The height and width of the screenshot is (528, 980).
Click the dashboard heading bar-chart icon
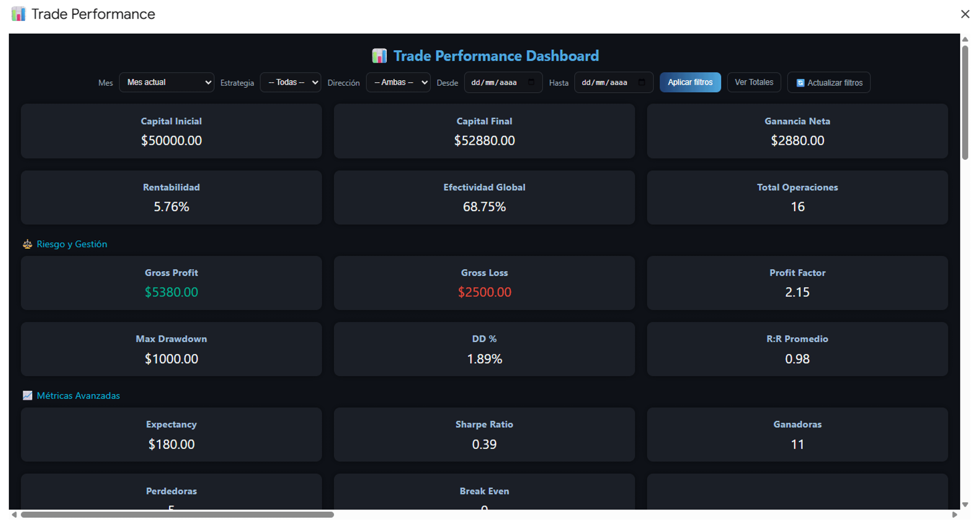[379, 56]
